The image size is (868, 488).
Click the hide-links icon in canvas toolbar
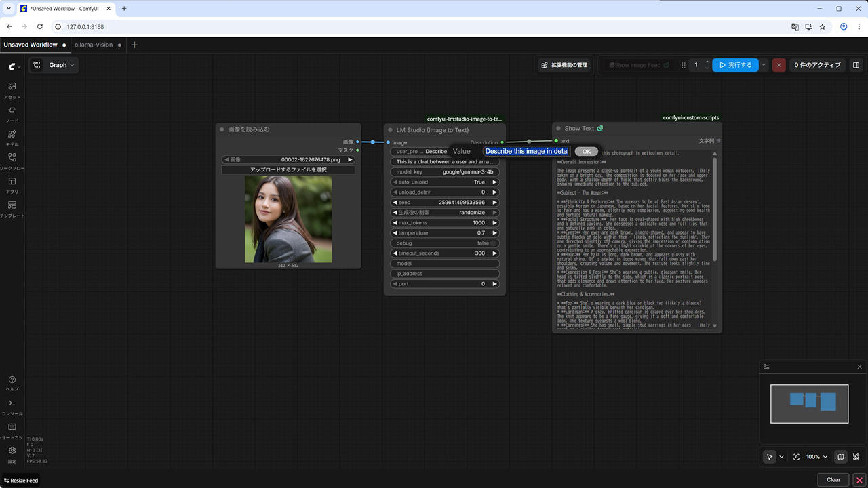856,457
